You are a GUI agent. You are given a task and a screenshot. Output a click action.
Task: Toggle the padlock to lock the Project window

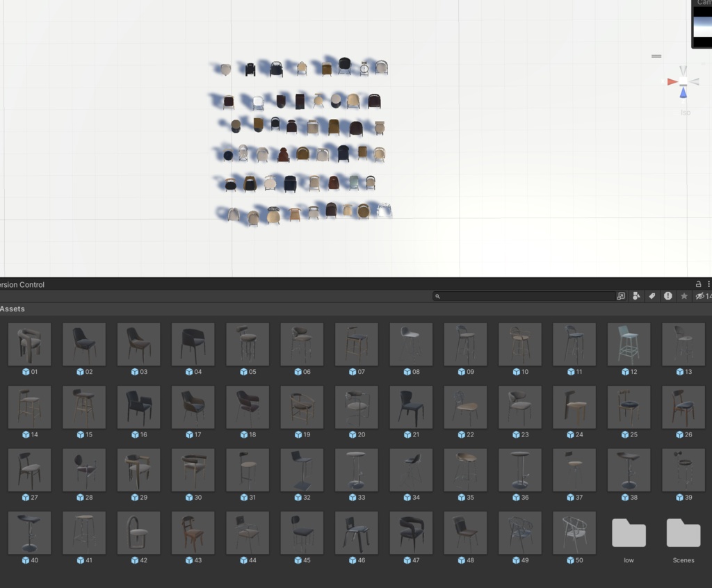(697, 284)
